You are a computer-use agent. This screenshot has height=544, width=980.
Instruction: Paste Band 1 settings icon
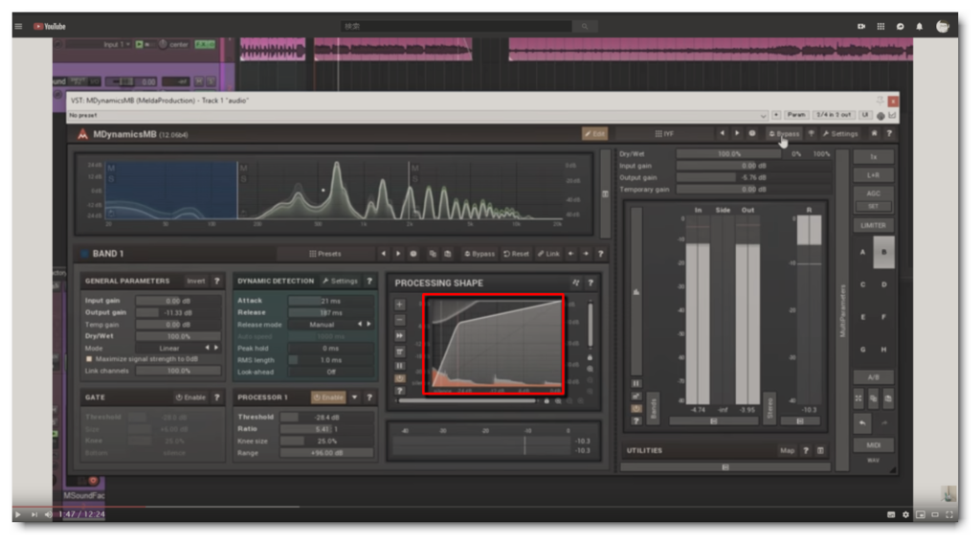448,254
